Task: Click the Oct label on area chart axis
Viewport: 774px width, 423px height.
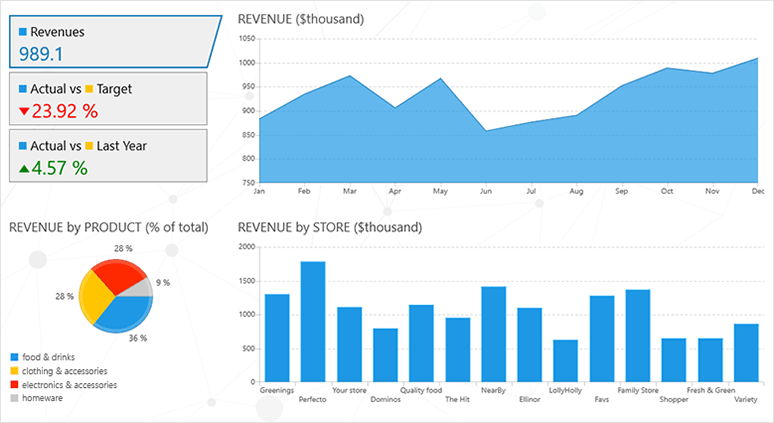Action: pyautogui.click(x=667, y=191)
